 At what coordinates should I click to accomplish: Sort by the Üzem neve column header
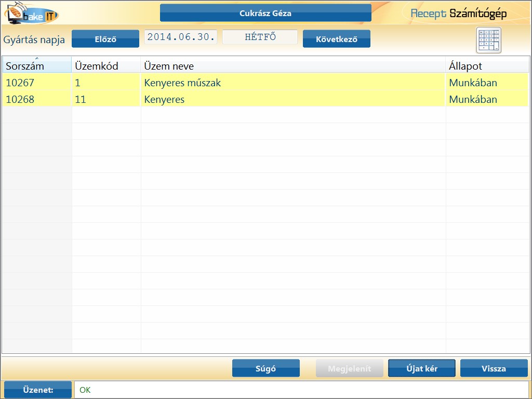point(293,65)
